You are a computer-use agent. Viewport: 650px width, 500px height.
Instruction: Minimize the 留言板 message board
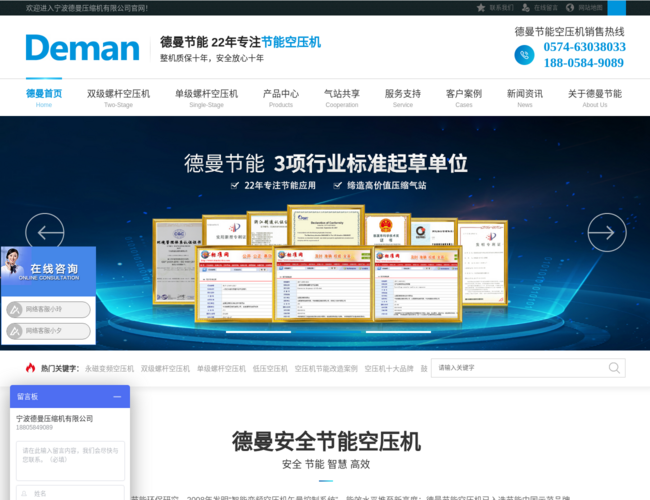(x=117, y=397)
